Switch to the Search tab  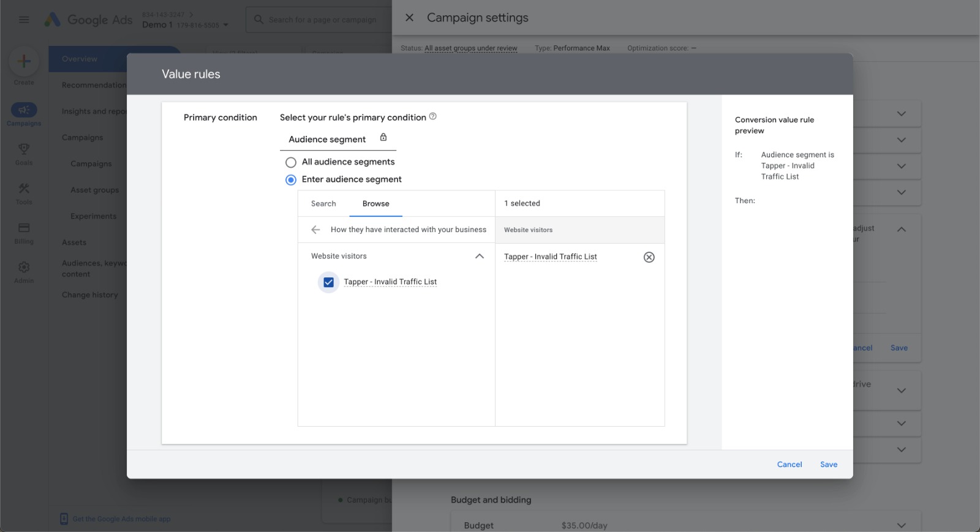point(323,204)
